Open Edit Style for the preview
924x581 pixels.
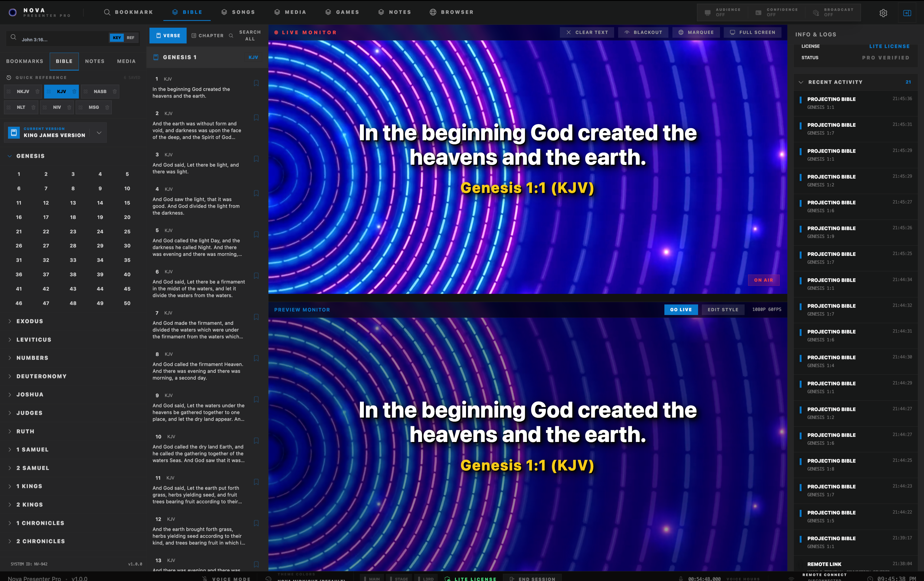coord(723,310)
